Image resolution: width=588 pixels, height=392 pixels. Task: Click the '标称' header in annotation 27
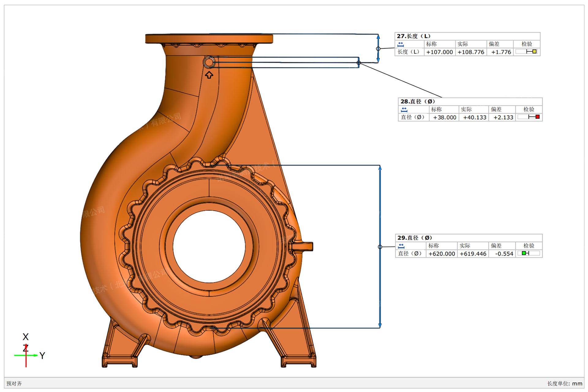coord(432,44)
